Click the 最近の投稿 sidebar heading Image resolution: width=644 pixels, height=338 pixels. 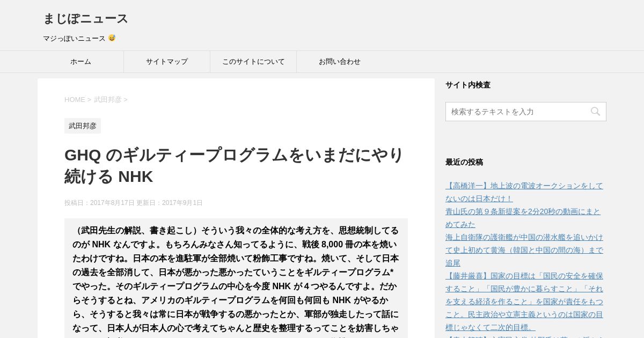coord(464,162)
